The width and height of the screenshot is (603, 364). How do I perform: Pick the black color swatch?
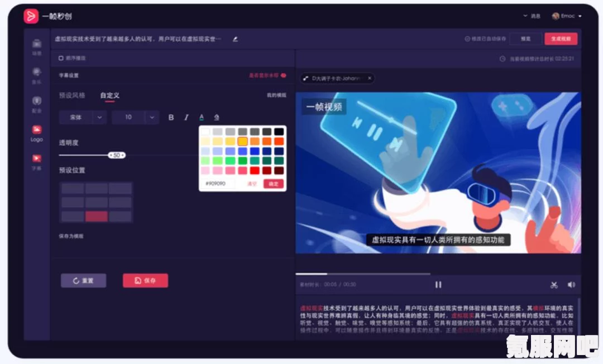[279, 132]
